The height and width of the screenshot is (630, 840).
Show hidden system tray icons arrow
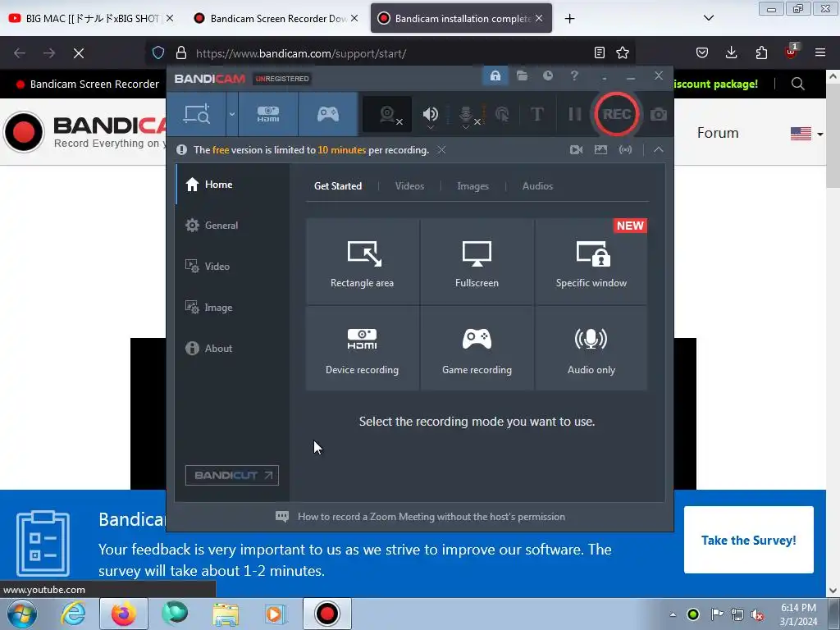tap(673, 614)
